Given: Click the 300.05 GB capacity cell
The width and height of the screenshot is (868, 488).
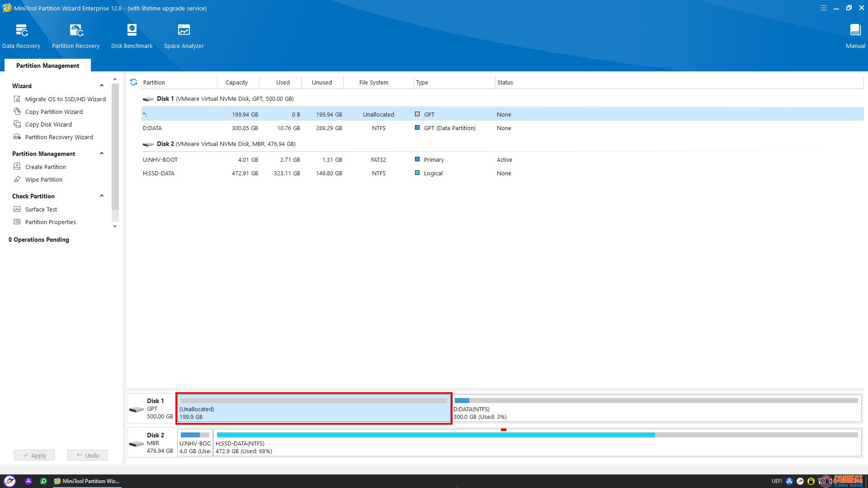Looking at the screenshot, I should [245, 128].
